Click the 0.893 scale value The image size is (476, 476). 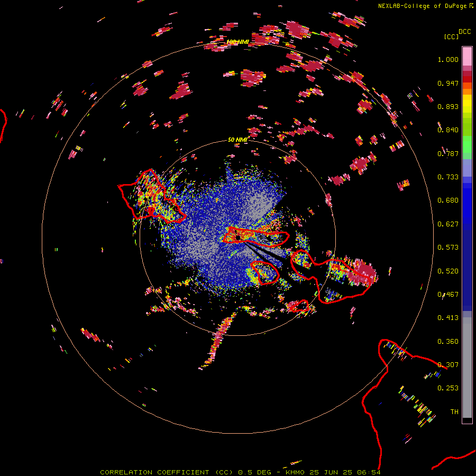tap(448, 106)
